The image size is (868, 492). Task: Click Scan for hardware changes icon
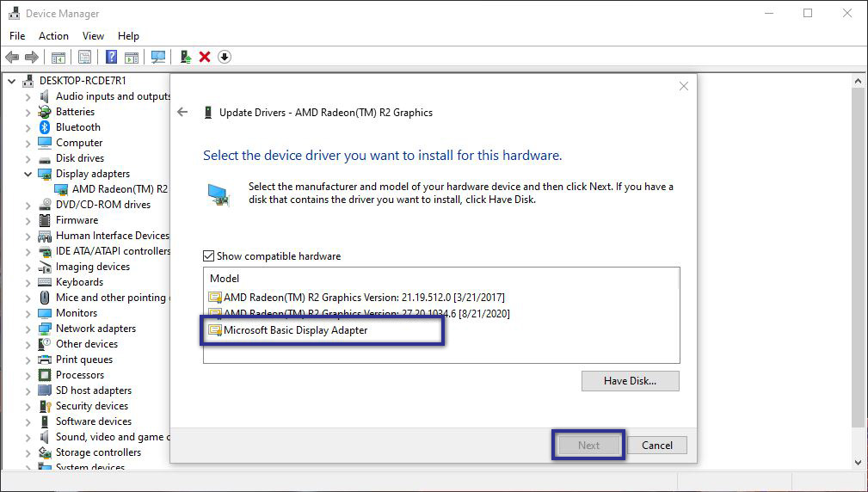(158, 57)
